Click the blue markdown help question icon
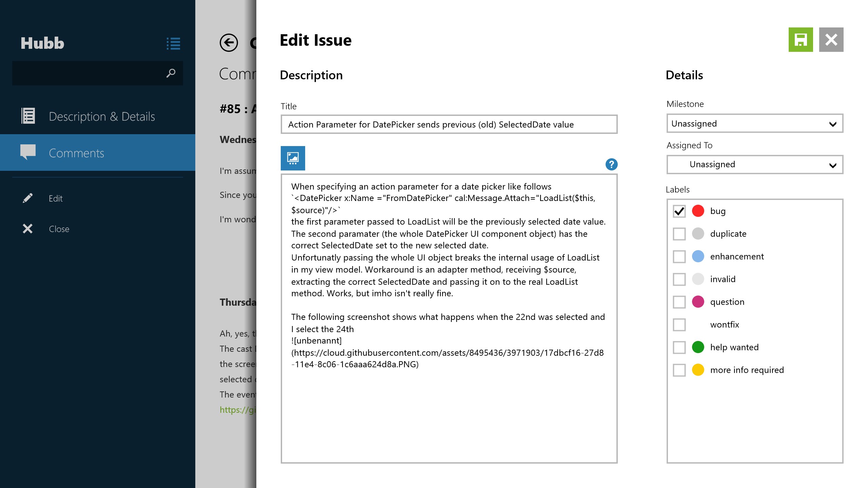The image size is (868, 488). 611,165
